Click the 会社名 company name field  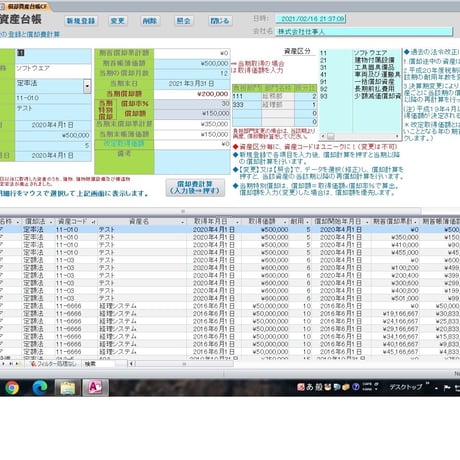coord(364,32)
